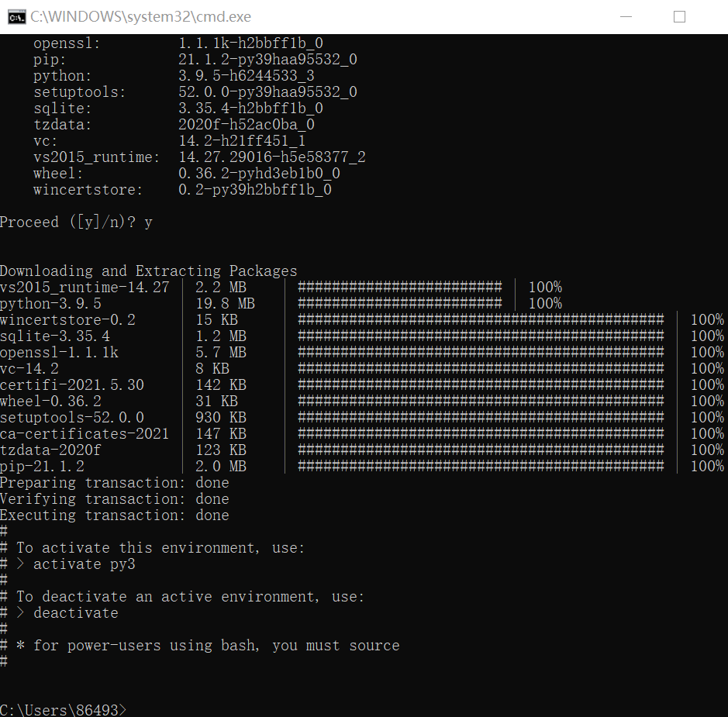Viewport: 728px width, 717px height.
Task: Click the tzdata version 2020f-h52ac0ba_0
Action: click(x=247, y=124)
